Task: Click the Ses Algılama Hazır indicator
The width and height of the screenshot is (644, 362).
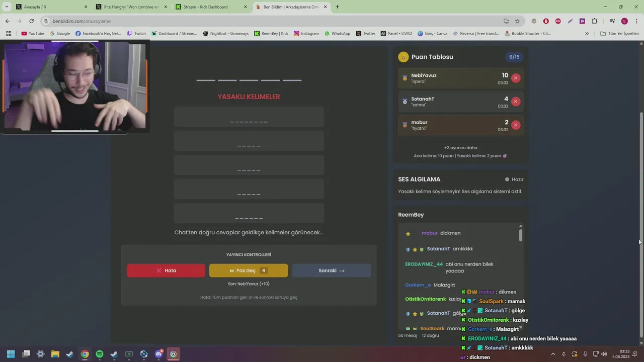Action: 514,179
